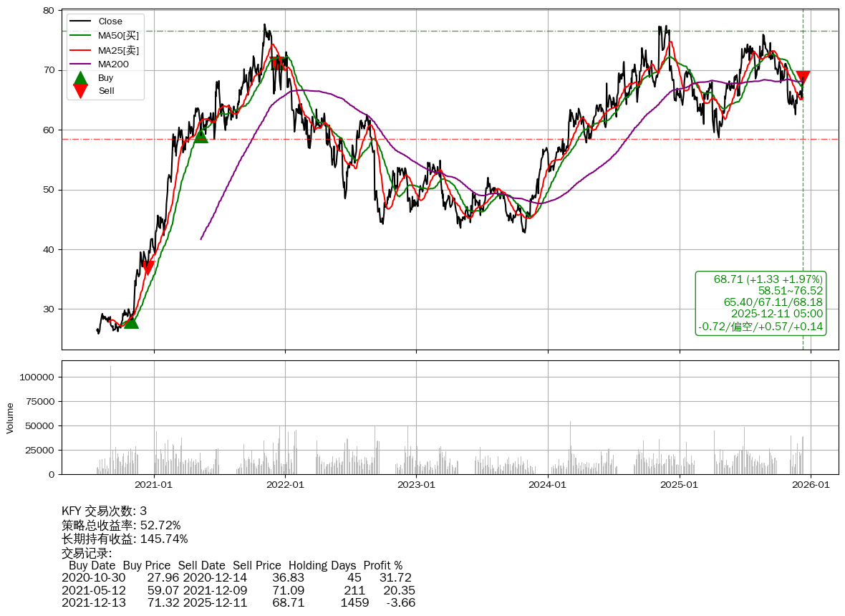This screenshot has height=616, width=845.
Task: Click the green Buy triangle icon in legend
Action: (81, 77)
